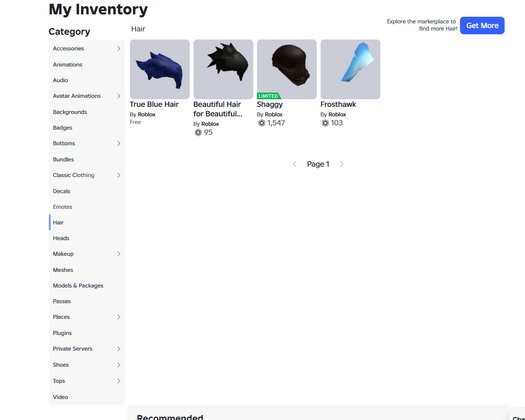Click the '1,547' price value

point(276,123)
